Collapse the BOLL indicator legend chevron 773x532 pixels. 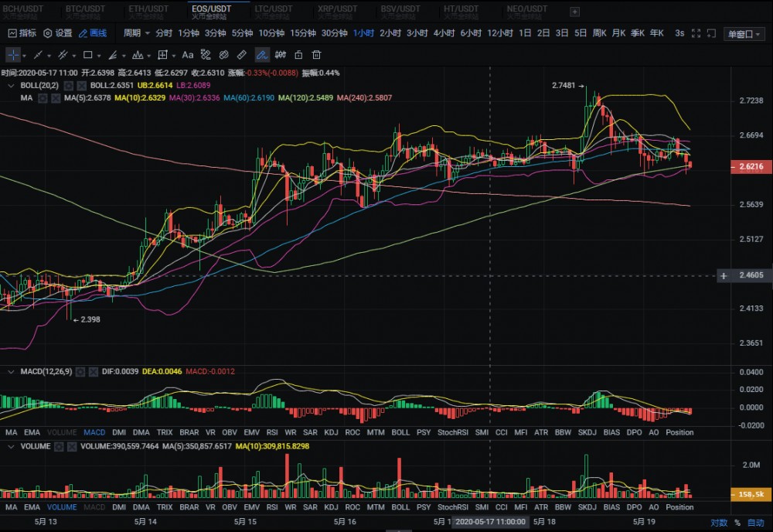[10, 85]
